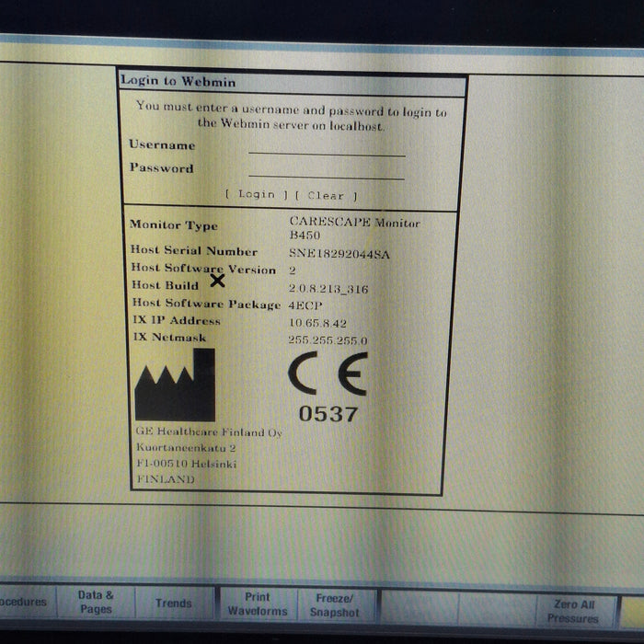Viewport: 644px width, 644px height.
Task: Select IX IP address 10.65.8.42
Action: 317,323
